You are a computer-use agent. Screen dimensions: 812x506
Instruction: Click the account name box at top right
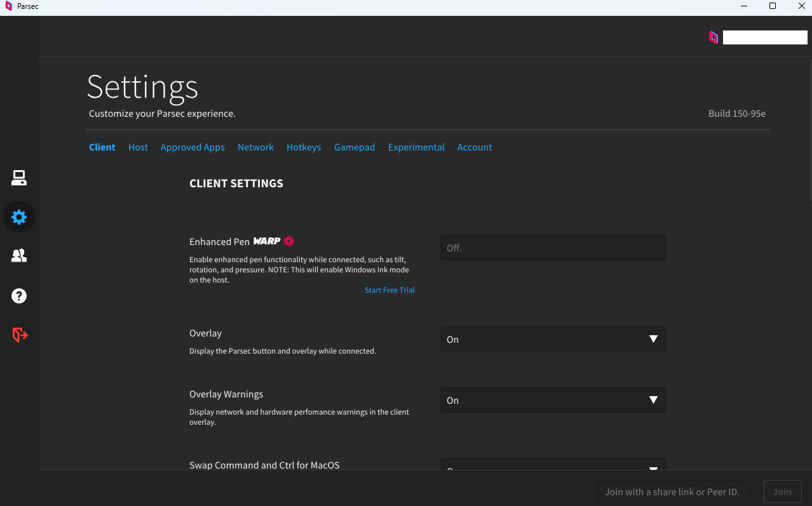765,37
